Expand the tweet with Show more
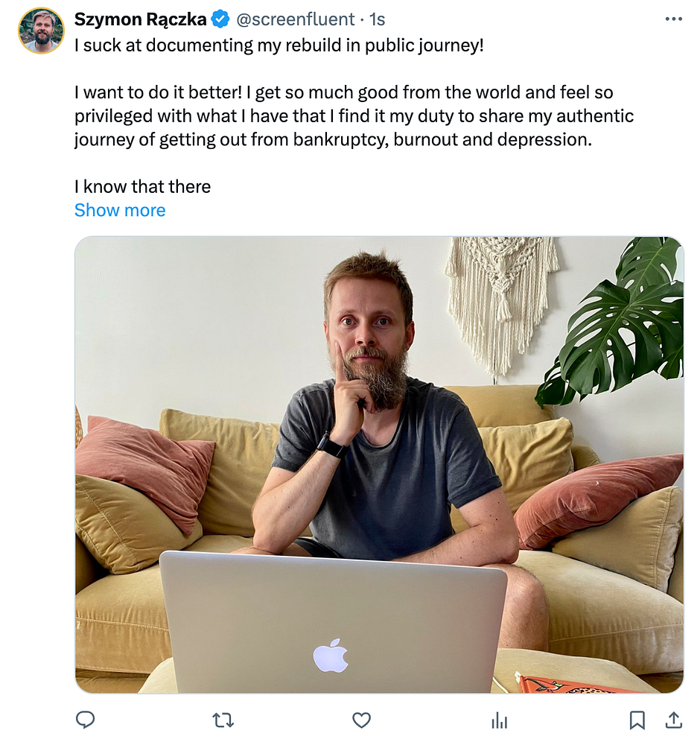This screenshot has width=700, height=745. [x=120, y=210]
